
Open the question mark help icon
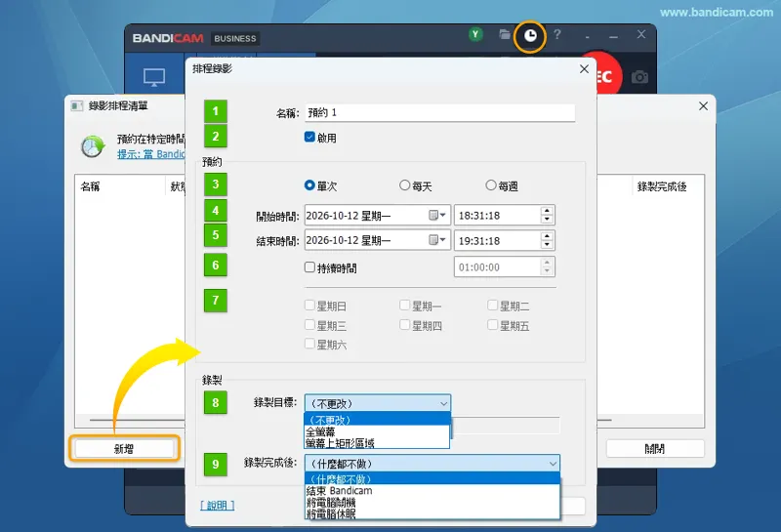tap(557, 34)
